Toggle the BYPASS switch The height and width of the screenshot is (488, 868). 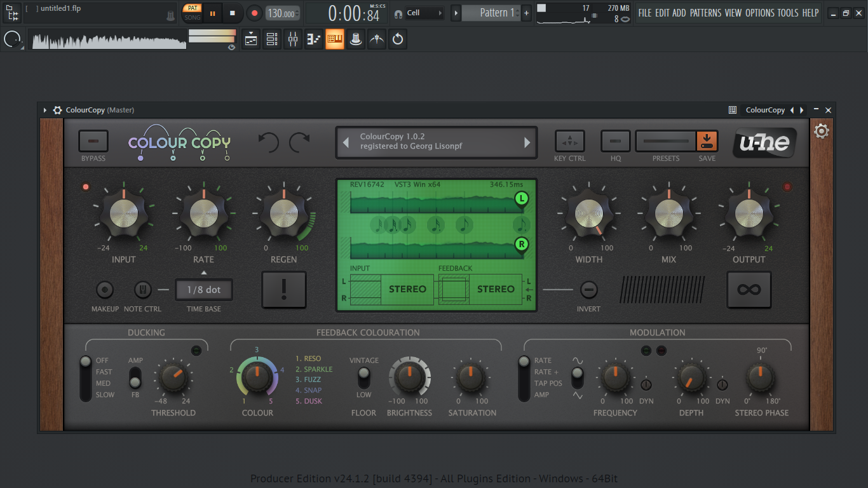coord(93,141)
